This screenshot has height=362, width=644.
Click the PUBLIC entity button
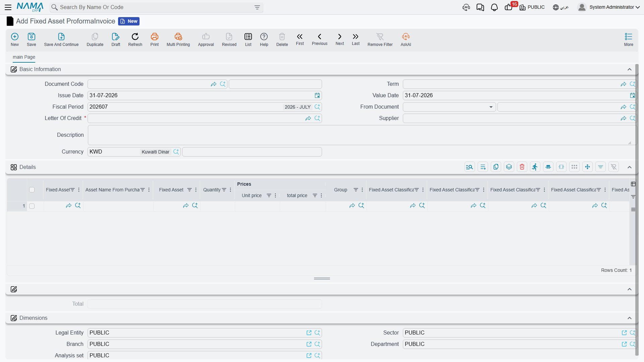pos(532,7)
